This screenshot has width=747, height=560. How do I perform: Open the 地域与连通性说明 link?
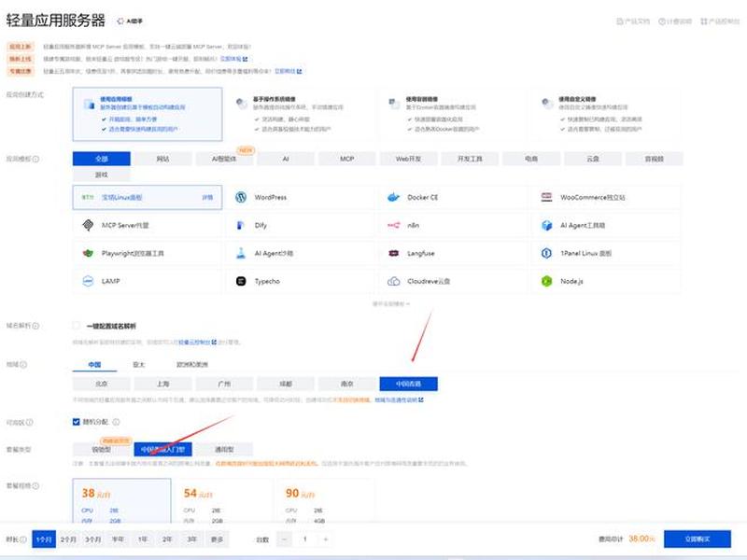(399, 400)
